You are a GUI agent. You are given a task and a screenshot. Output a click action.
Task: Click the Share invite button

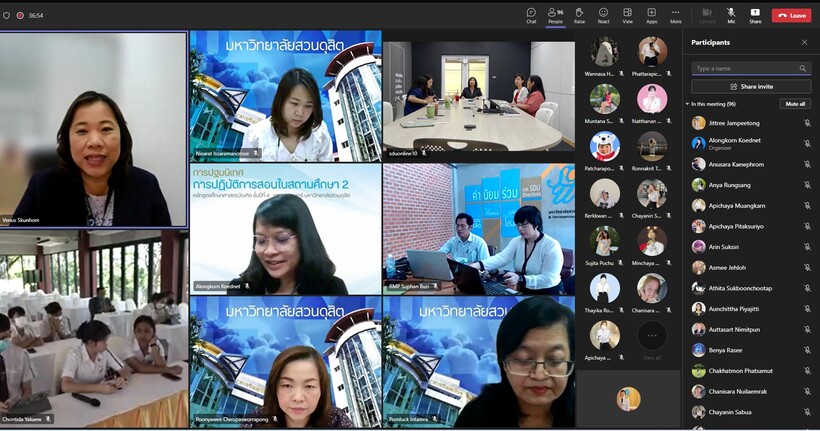click(750, 87)
